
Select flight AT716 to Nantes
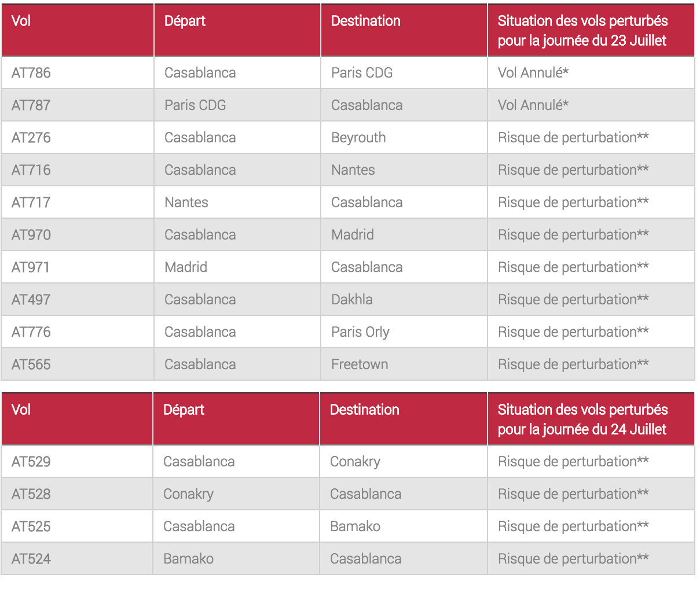pos(31,170)
